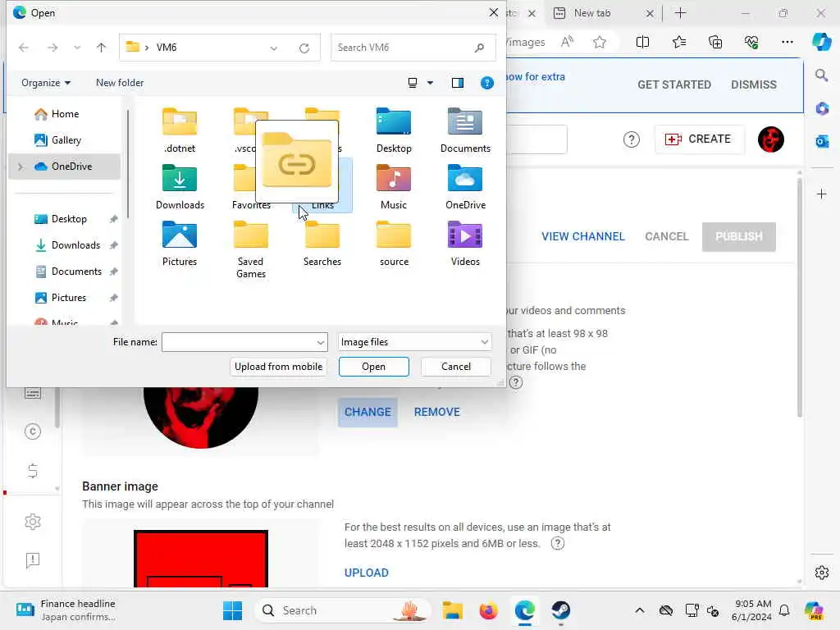This screenshot has height=630, width=840.
Task: Open the view options dropdown arrow
Action: (430, 83)
